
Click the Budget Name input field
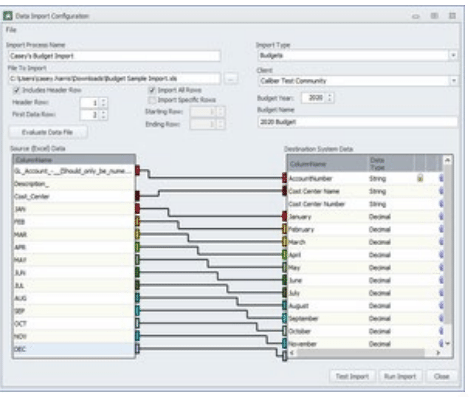pyautogui.click(x=357, y=122)
